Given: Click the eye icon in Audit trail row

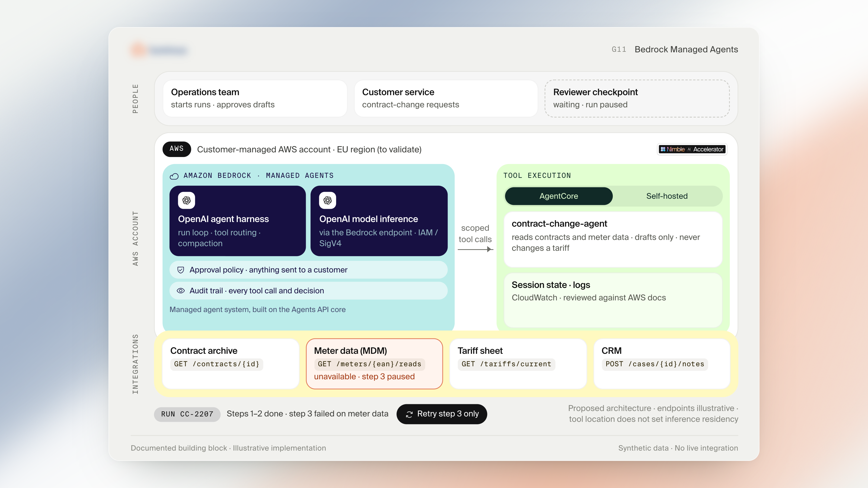Looking at the screenshot, I should pos(181,291).
